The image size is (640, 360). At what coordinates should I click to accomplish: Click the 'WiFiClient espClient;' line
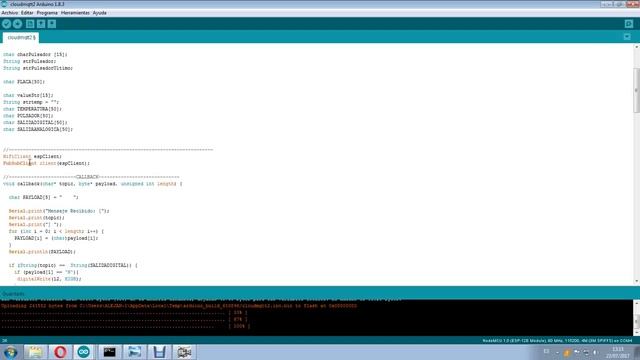[x=32, y=156]
